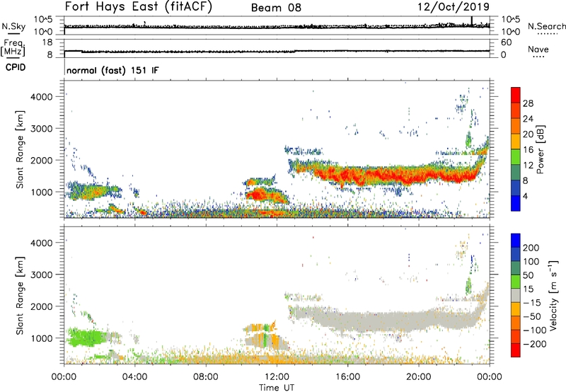Click the gray band of Velocity color bar
Viewport: 566px width, 392px height.
516,296
